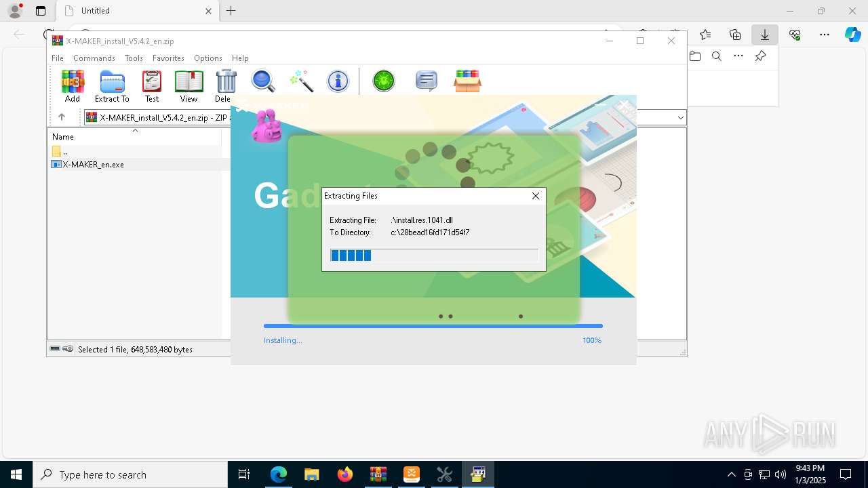Show hidden system tray icons
Viewport: 868px width, 488px height.
coord(731,474)
